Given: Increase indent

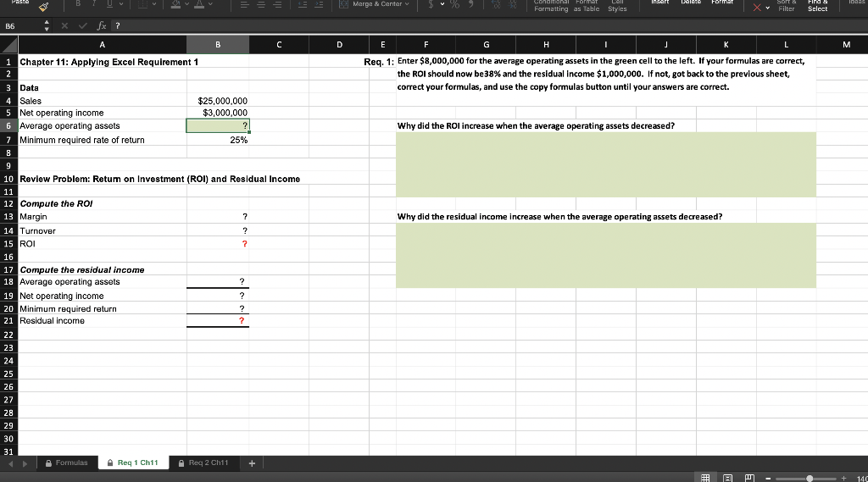Looking at the screenshot, I should 319,4.
